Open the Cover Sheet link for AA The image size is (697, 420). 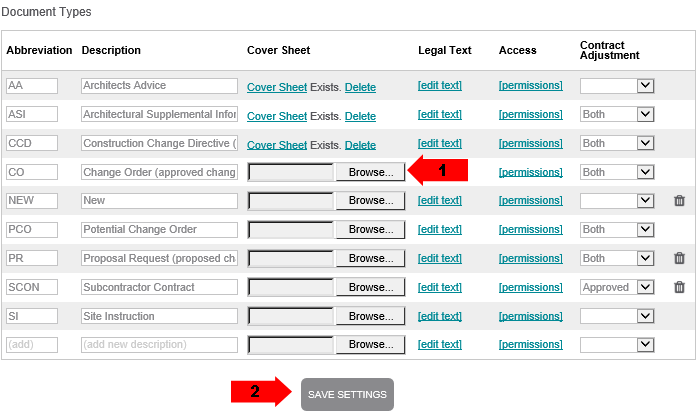[277, 87]
